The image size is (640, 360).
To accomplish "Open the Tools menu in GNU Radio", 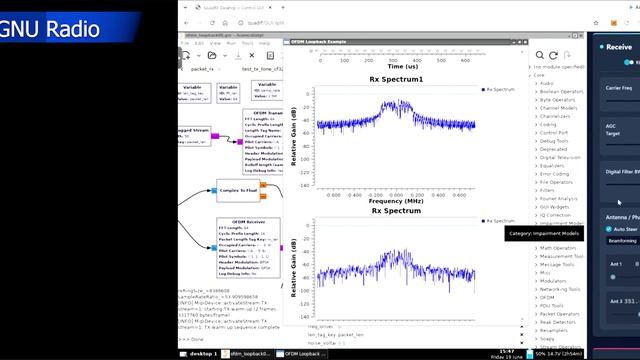I will click(247, 43).
